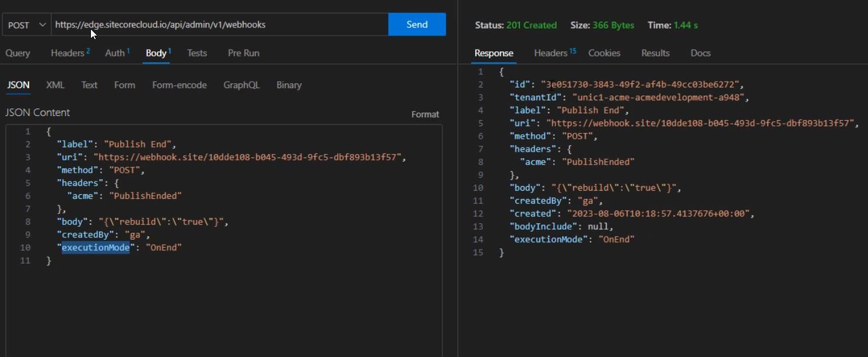Click the Status 201 Created text
Image resolution: width=868 pixels, height=357 pixels.
(x=516, y=25)
